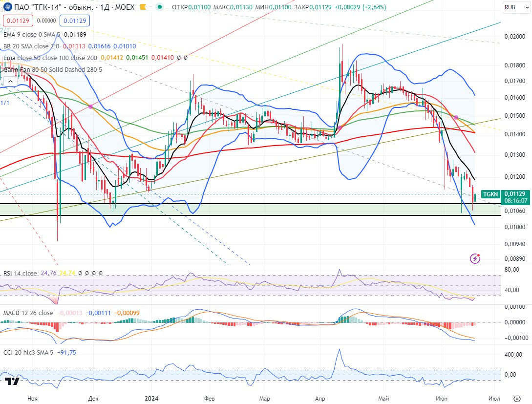Click the MACD signal value −0,00099
Viewport: 532px width, 404px height.
(x=127, y=313)
